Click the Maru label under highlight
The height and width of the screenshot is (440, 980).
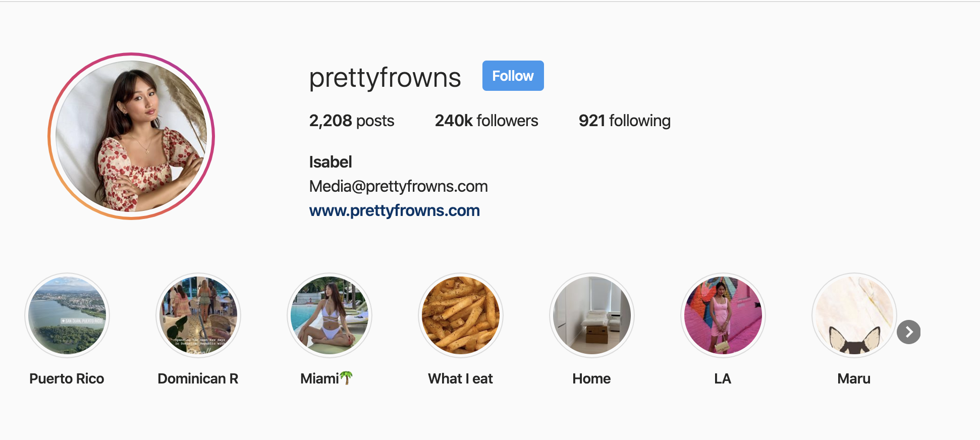pos(854,378)
